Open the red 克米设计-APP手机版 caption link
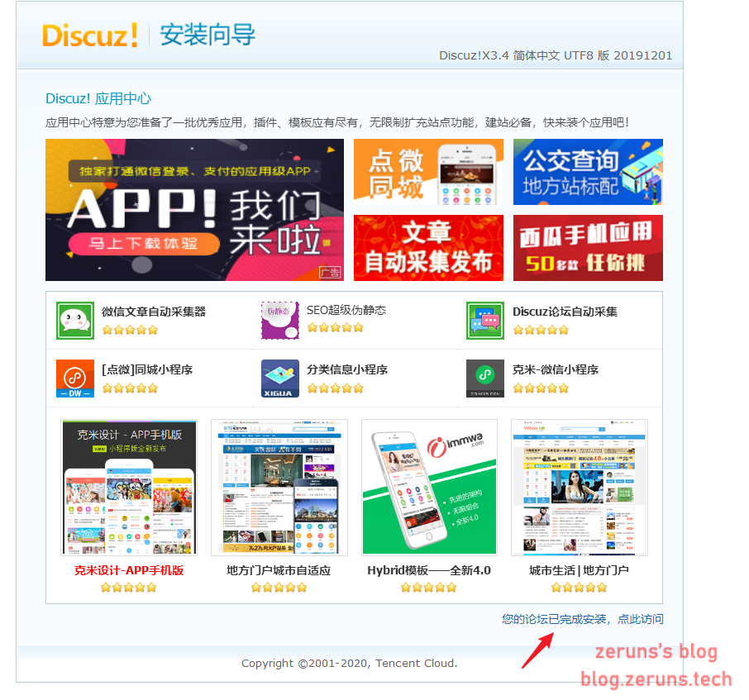 (129, 570)
